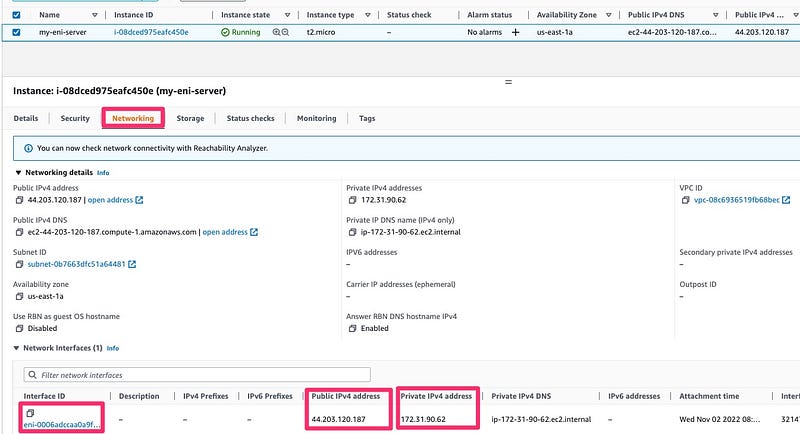The height and width of the screenshot is (434, 800).
Task: Sort by Instance state column arrow
Action: tap(287, 15)
